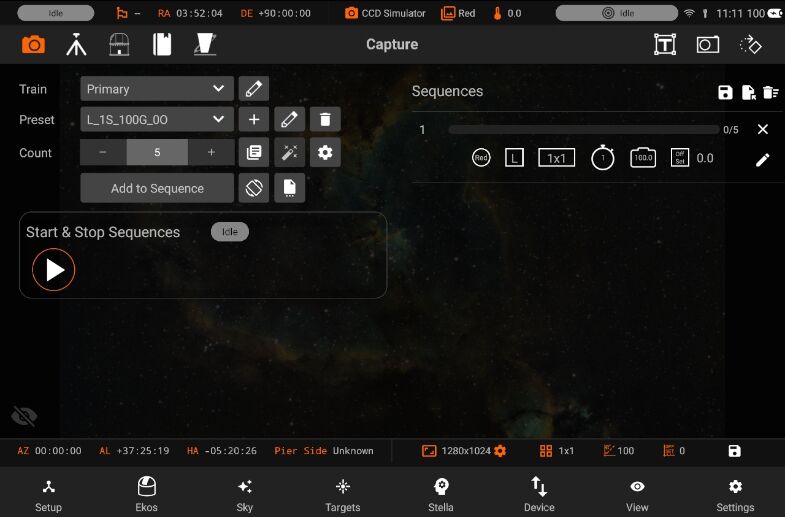Click the L frame type icon in job 1

pyautogui.click(x=515, y=158)
